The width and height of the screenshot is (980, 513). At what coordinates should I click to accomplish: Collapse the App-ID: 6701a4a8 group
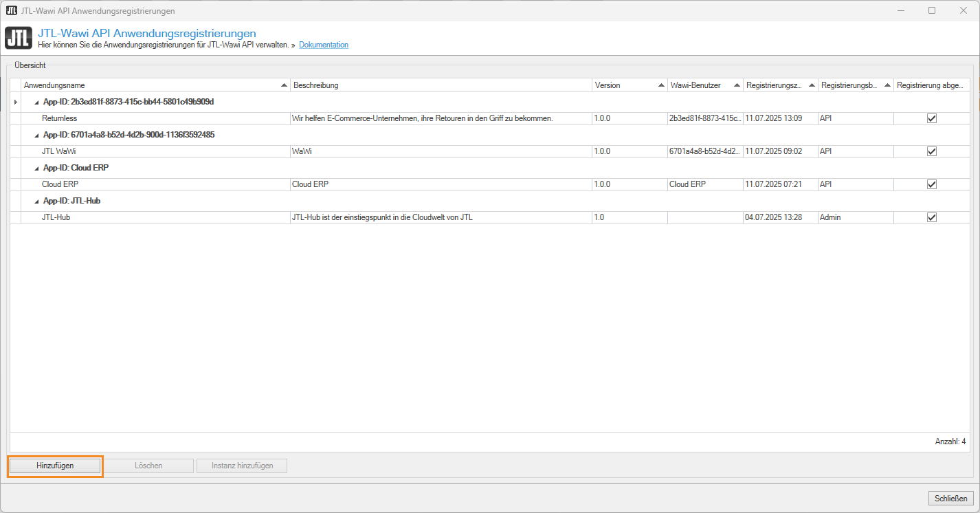37,135
